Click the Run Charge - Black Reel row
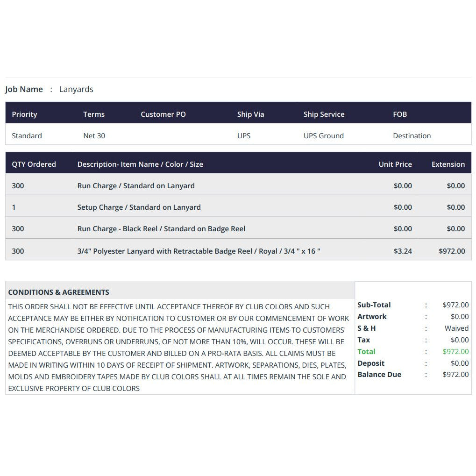The width and height of the screenshot is (476, 476). tap(238, 229)
